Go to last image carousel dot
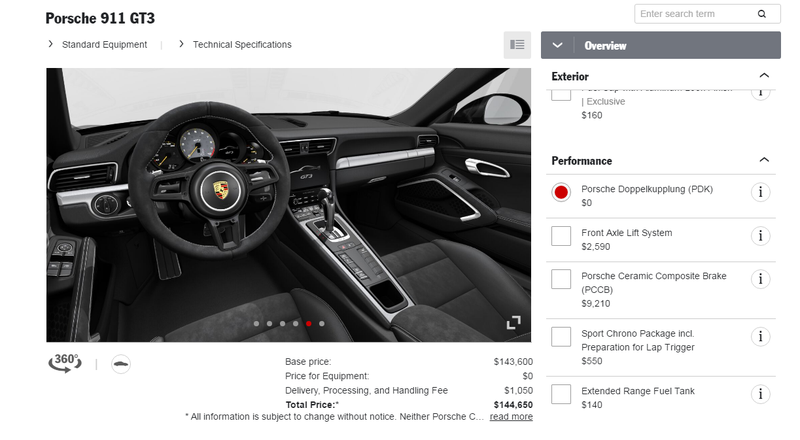This screenshot has height=440, width=800. 321,323
